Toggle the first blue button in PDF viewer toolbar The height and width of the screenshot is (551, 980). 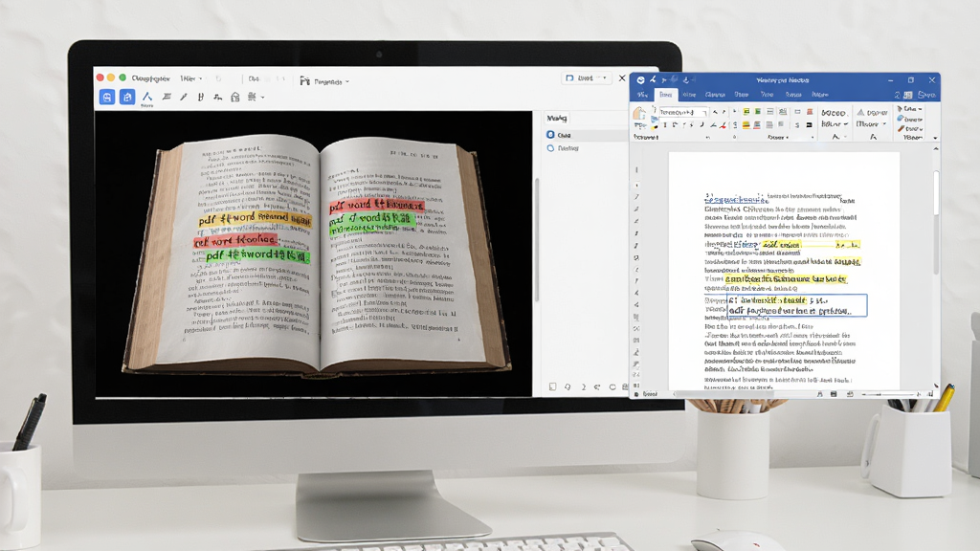tap(107, 97)
